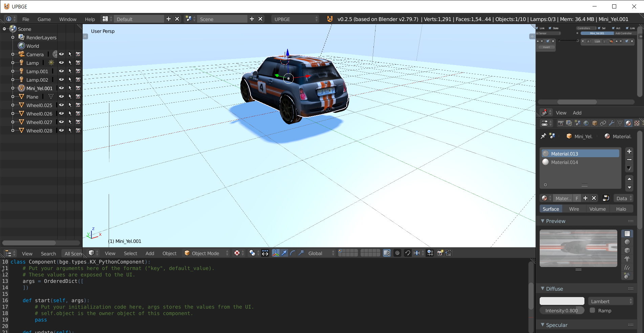Open the Render properties tab (camera icon)
The height and width of the screenshot is (333, 644).
tap(560, 123)
